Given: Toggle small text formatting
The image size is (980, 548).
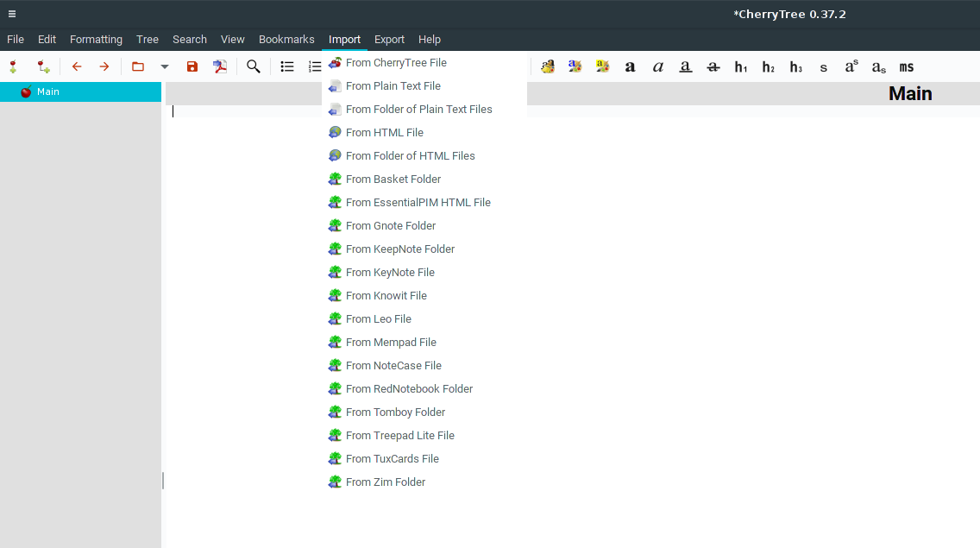Looking at the screenshot, I should tap(824, 67).
